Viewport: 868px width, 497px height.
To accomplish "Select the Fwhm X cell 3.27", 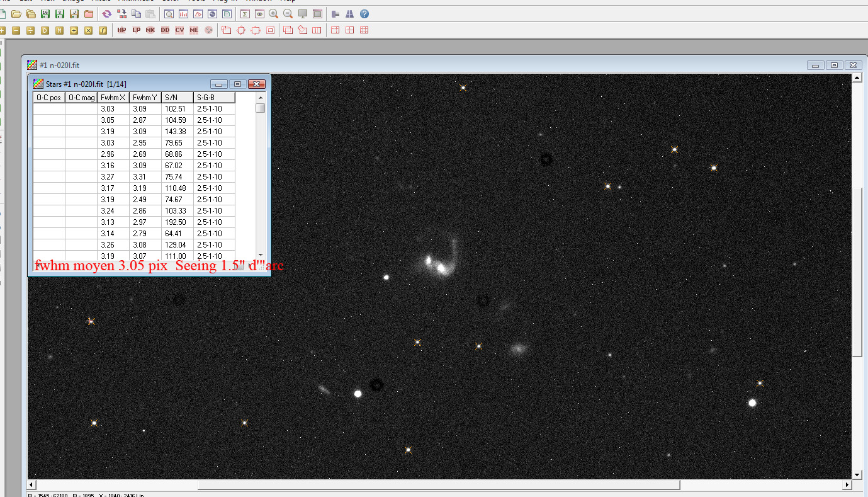I will point(114,177).
